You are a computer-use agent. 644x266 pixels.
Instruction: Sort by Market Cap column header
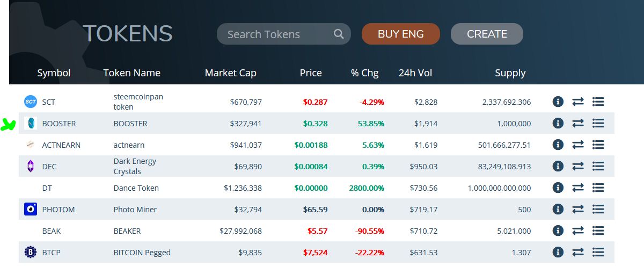[x=231, y=73]
